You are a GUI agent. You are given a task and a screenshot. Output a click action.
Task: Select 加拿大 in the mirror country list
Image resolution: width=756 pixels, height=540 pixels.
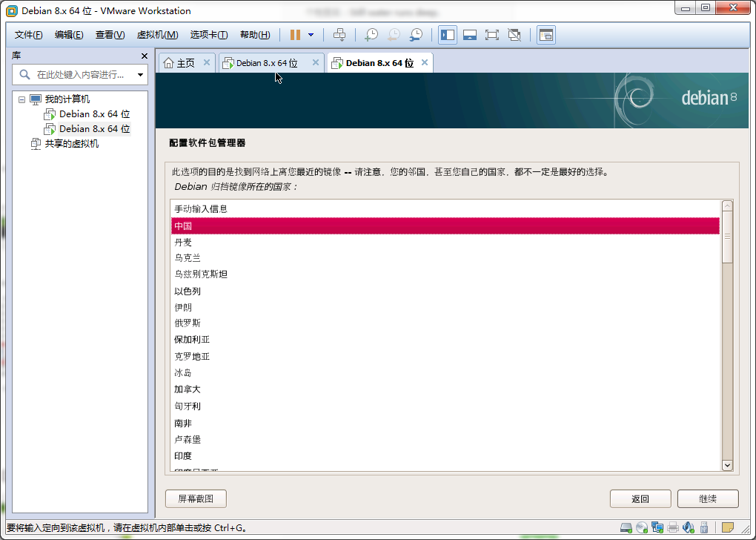[445, 389]
